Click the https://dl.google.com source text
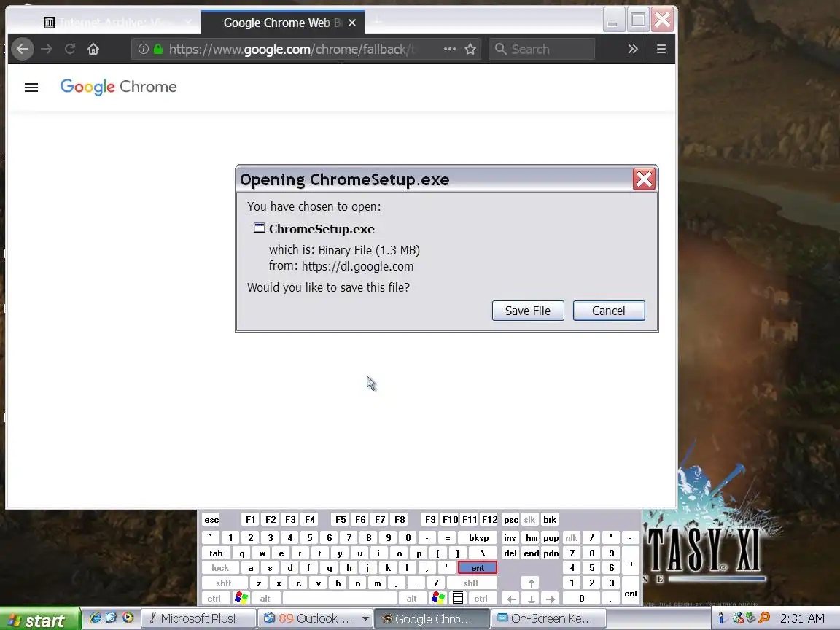 click(x=357, y=266)
